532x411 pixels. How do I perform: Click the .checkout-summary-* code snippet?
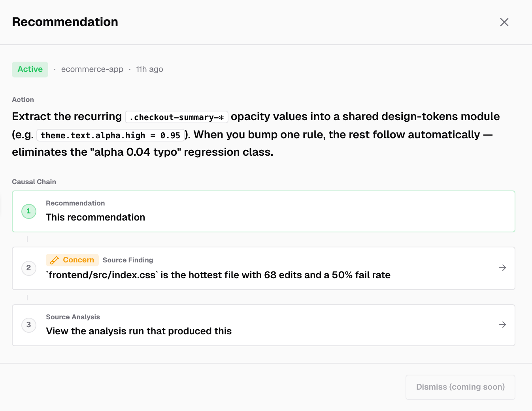(177, 117)
